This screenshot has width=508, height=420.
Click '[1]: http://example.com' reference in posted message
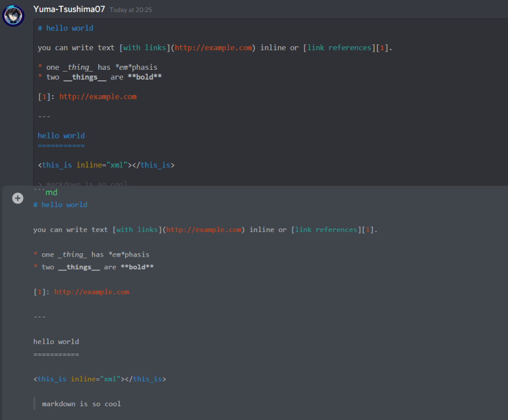point(87,96)
